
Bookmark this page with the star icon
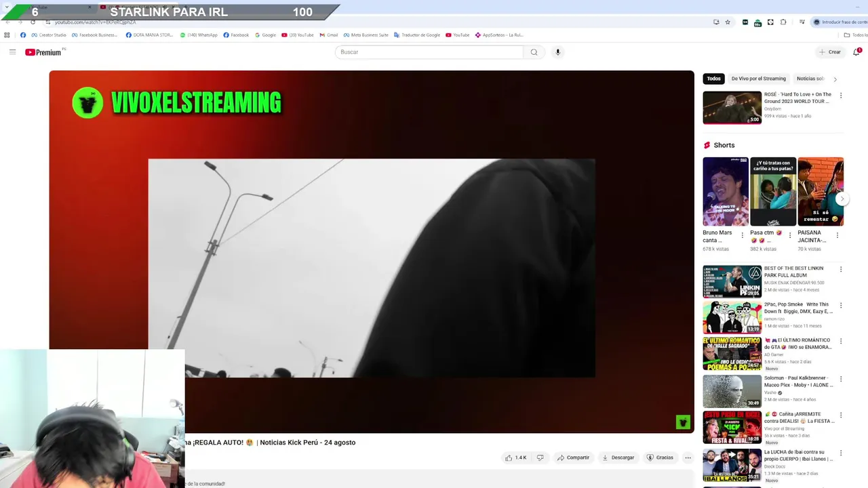728,22
